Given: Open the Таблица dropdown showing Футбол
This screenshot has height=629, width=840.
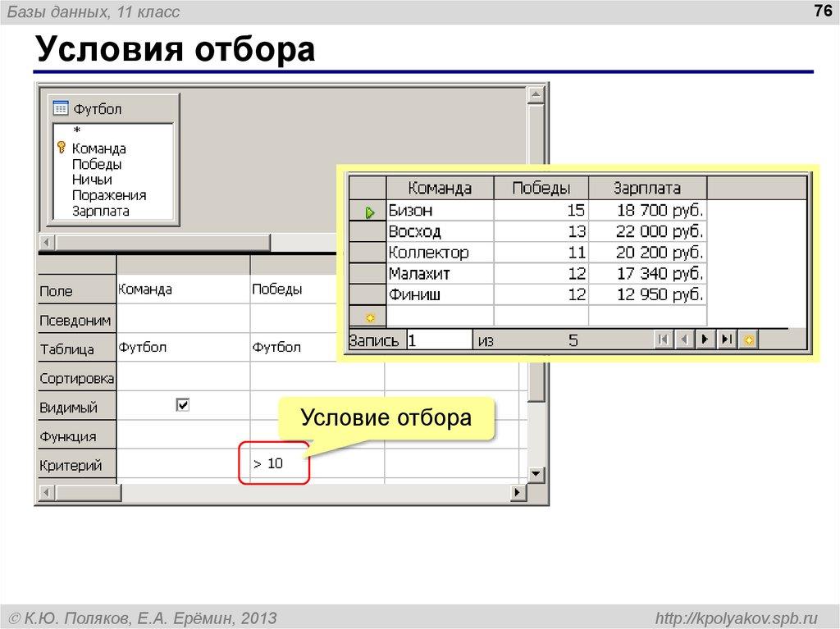Looking at the screenshot, I should [182, 347].
